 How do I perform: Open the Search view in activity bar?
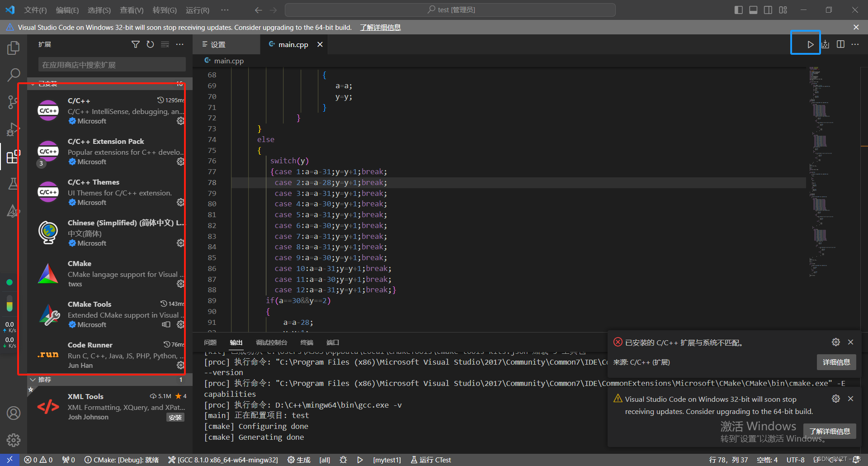point(14,75)
